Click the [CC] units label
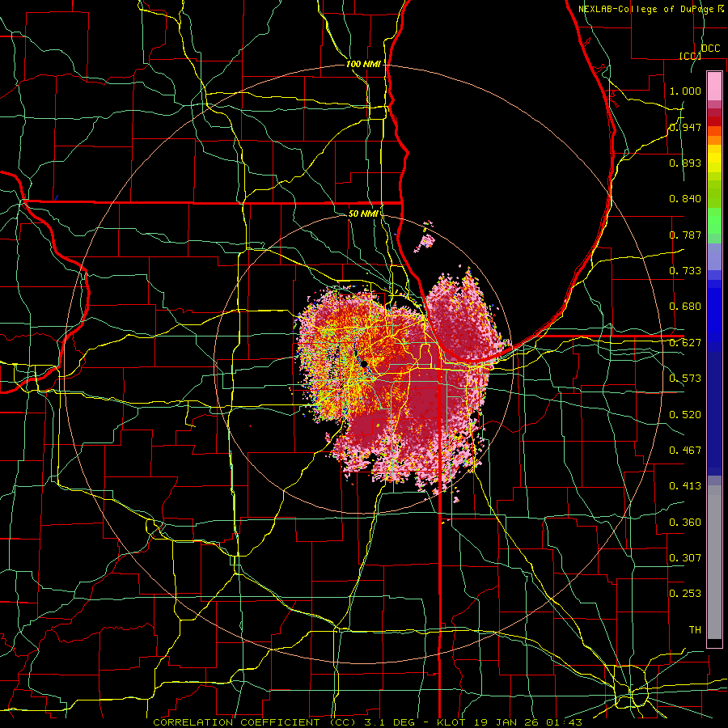Image resolution: width=728 pixels, height=728 pixels. pyautogui.click(x=690, y=56)
